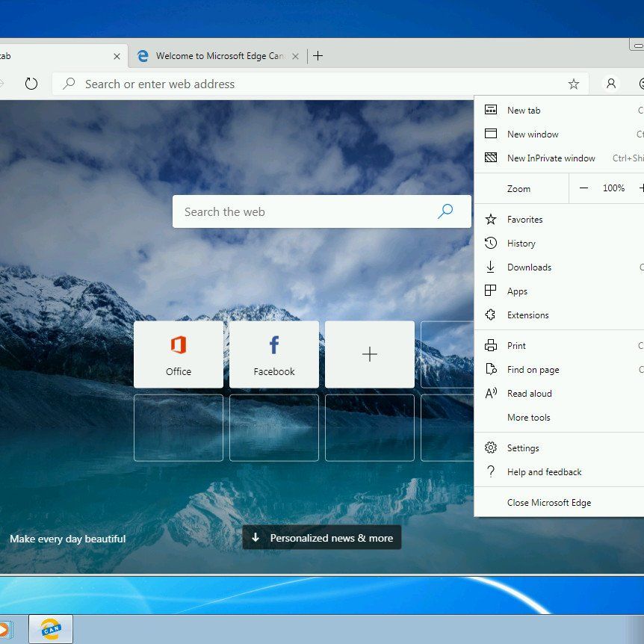Viewport: 644px width, 644px height.
Task: Open a new tab with plus button
Action: coord(318,56)
